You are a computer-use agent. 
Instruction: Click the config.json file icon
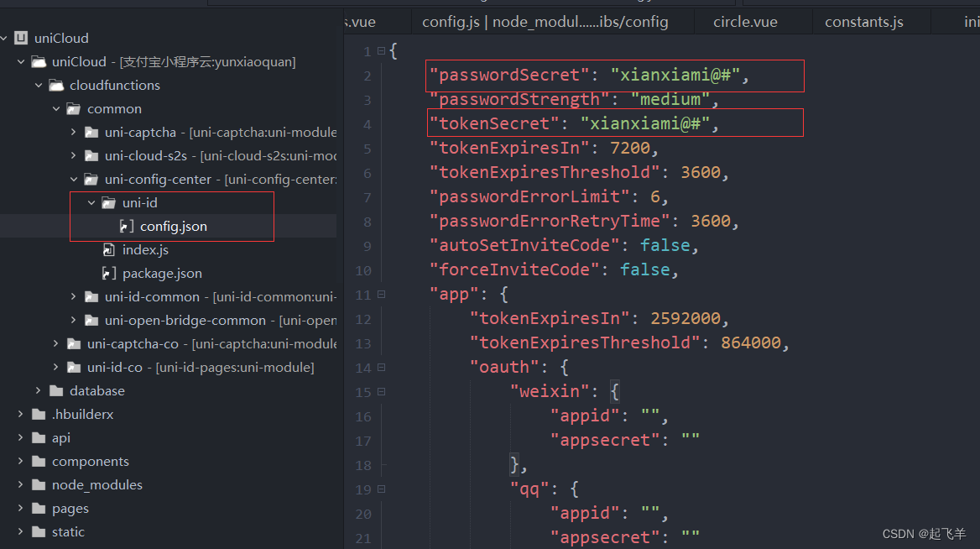[126, 227]
